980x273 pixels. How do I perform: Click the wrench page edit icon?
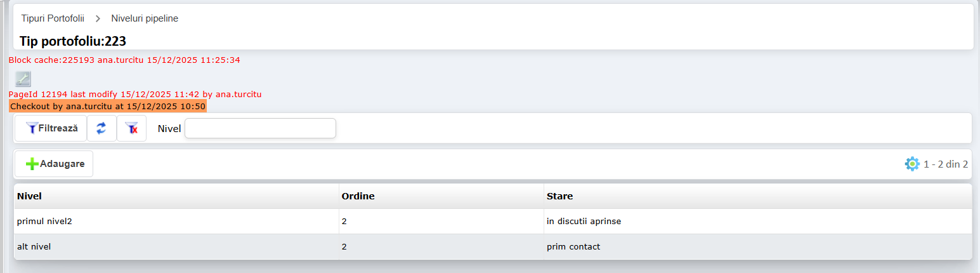[23, 79]
